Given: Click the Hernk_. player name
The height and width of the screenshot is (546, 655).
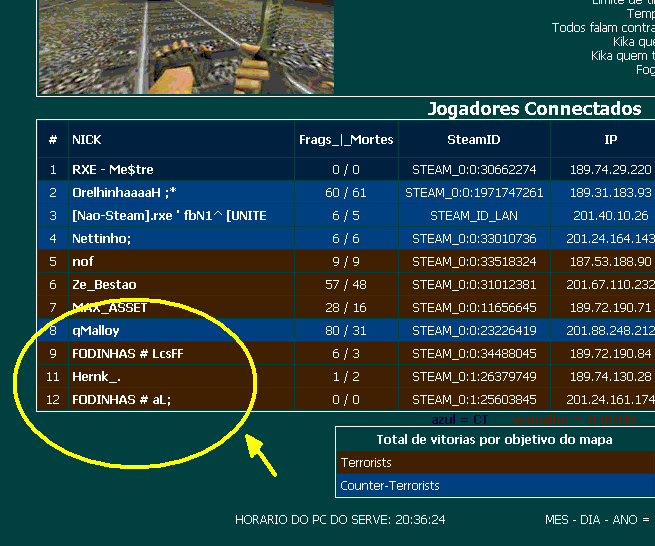Looking at the screenshot, I should [96, 376].
